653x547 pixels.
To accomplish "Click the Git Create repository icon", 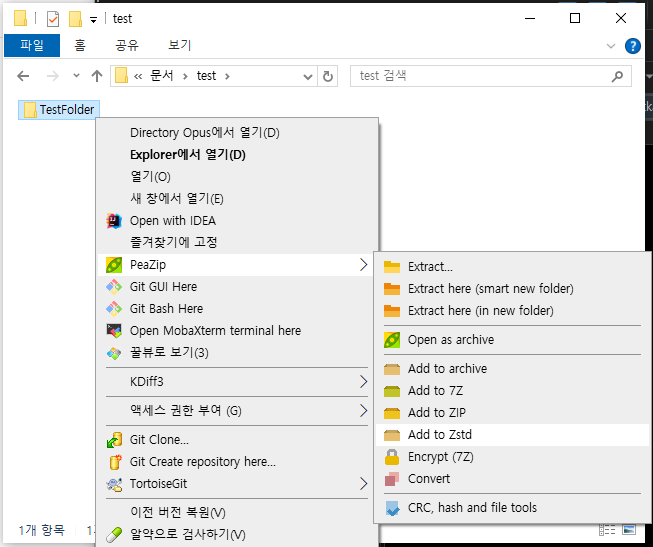I will (x=115, y=462).
